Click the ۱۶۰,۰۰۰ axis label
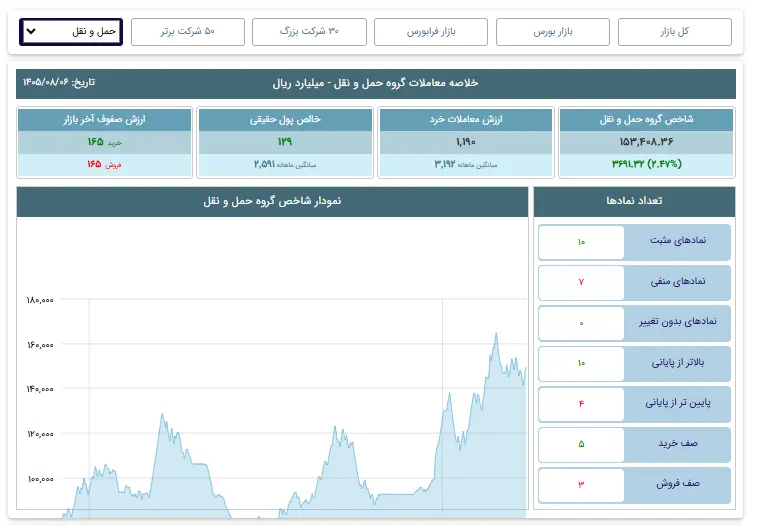The width and height of the screenshot is (760, 526). 40,345
